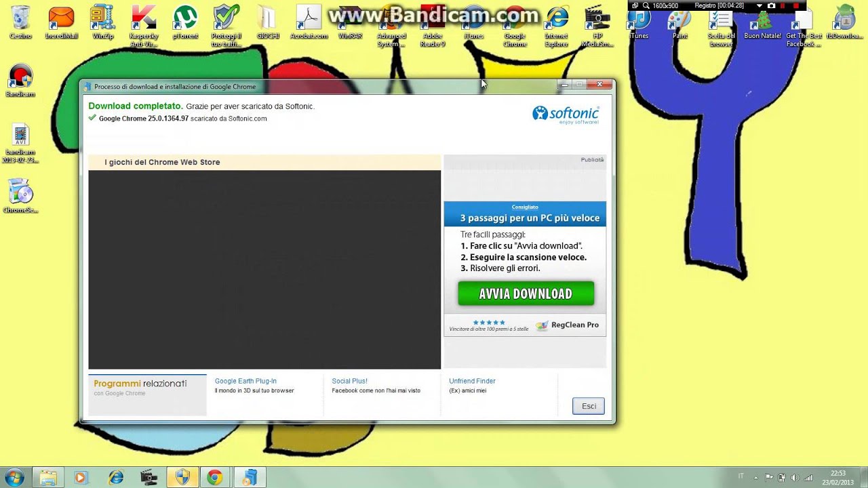Switch to Google Chrome in the taskbar
Viewport: 868px width, 488px height.
(215, 477)
